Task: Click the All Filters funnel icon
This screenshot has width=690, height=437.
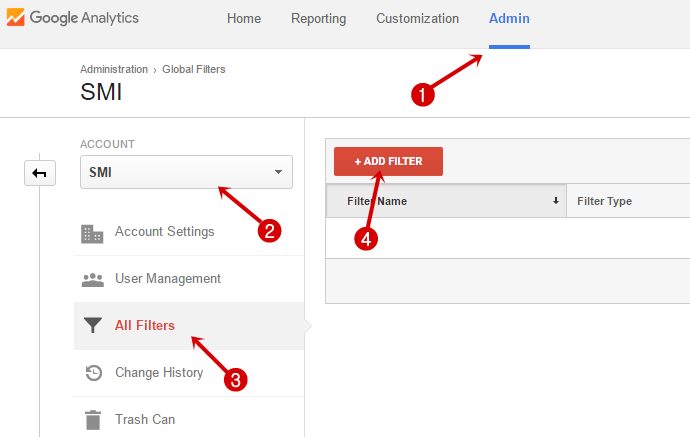Action: point(93,325)
